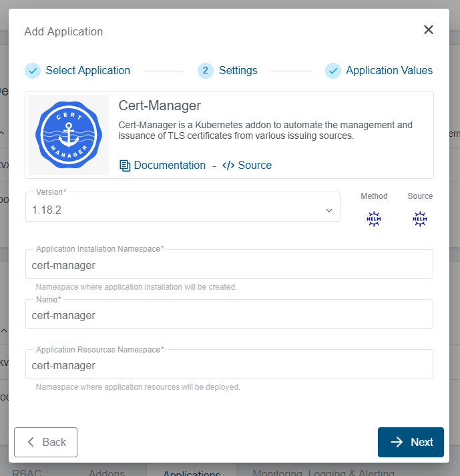Image resolution: width=460 pixels, height=476 pixels.
Task: Click the Source code brackets icon
Action: [x=228, y=166]
